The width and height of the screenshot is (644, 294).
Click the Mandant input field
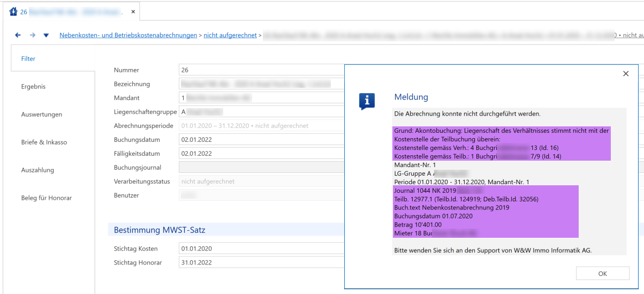(x=261, y=98)
